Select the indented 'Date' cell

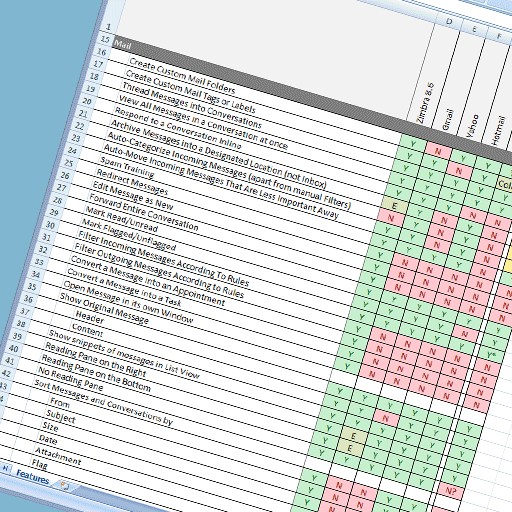[48, 439]
